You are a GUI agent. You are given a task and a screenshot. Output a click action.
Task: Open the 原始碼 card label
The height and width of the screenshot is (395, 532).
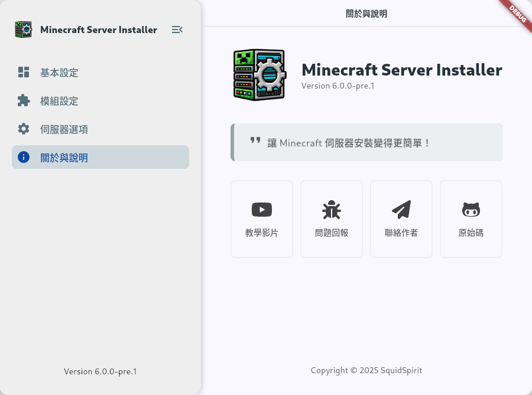[471, 233]
